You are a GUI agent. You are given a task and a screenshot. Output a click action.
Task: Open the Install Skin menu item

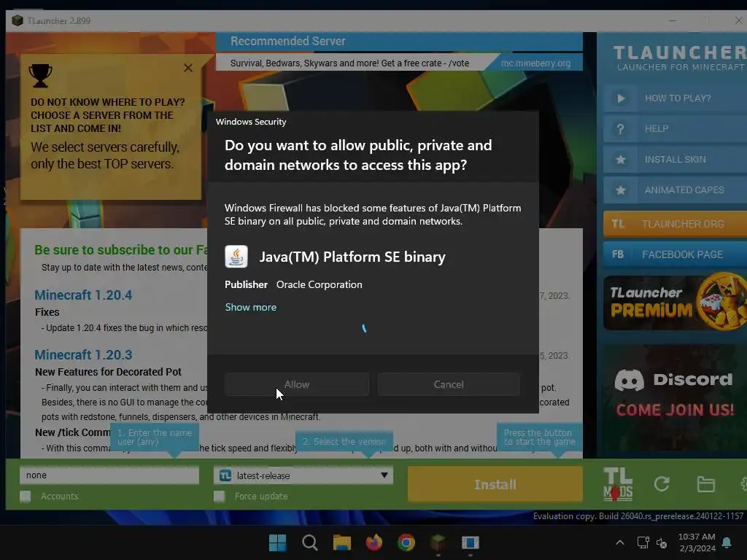click(x=675, y=159)
